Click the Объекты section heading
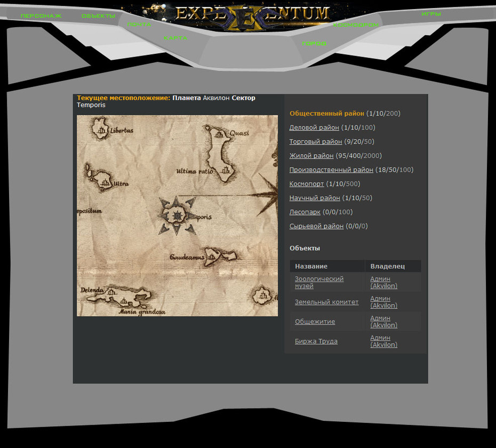496x448 pixels. coord(305,248)
